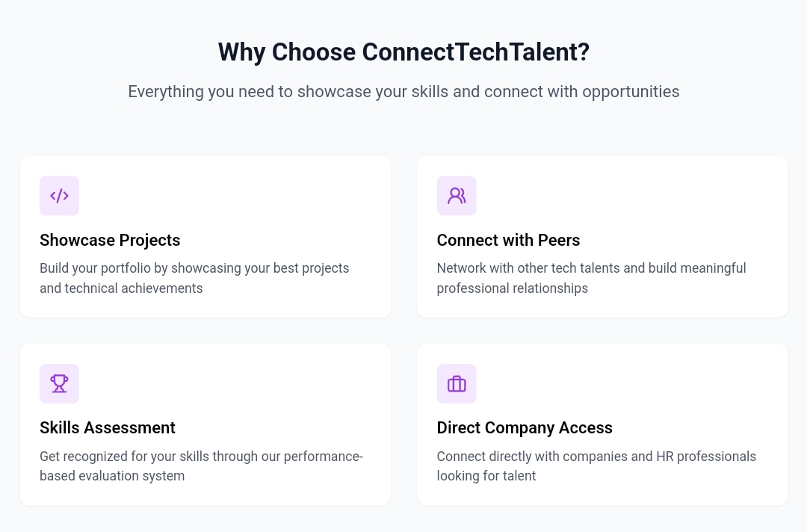The height and width of the screenshot is (532, 807).
Task: Click the 'and technical achievements' text line
Action: (x=121, y=288)
